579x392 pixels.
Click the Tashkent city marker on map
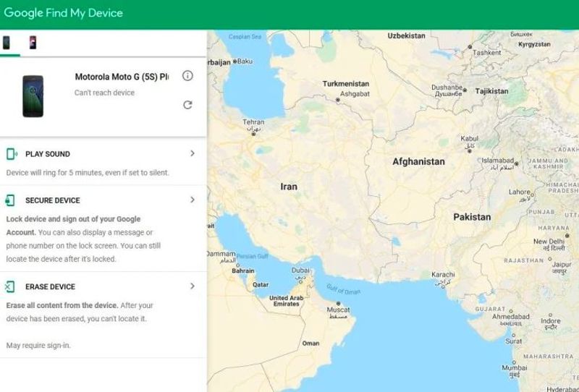pyautogui.click(x=470, y=47)
